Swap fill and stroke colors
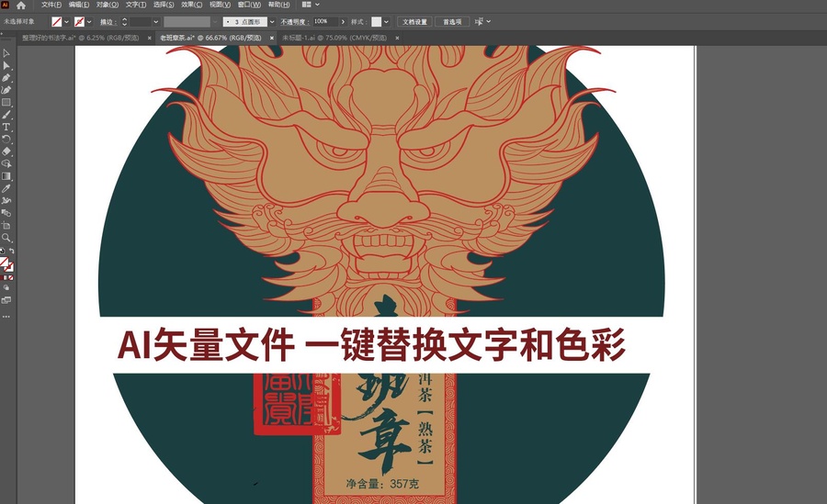The height and width of the screenshot is (504, 827). [12, 251]
